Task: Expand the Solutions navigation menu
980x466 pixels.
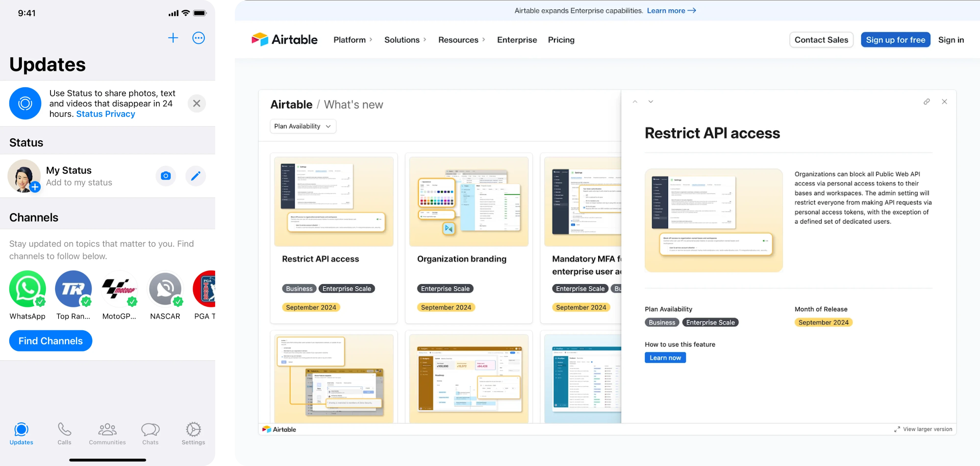Action: point(405,39)
